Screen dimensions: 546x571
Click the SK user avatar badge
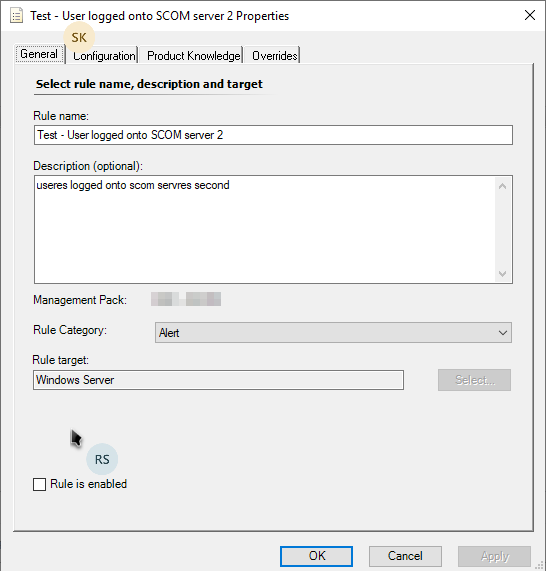(79, 38)
